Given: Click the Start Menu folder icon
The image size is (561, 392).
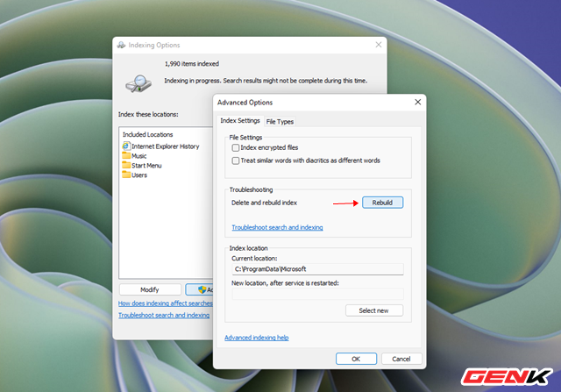Looking at the screenshot, I should [126, 166].
